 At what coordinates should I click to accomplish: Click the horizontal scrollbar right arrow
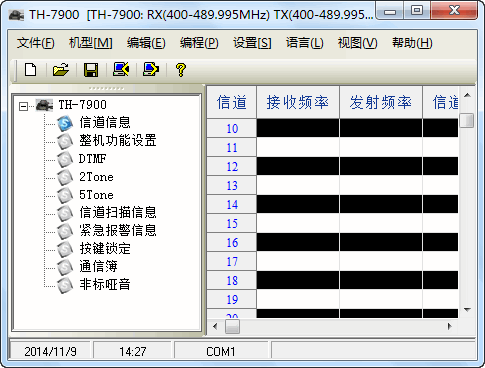click(450, 326)
